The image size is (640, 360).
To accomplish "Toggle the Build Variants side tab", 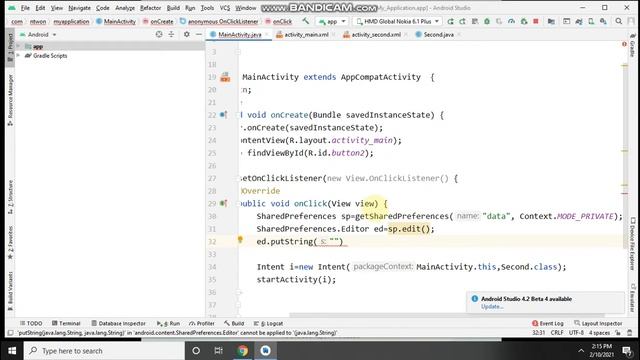I will [11, 292].
